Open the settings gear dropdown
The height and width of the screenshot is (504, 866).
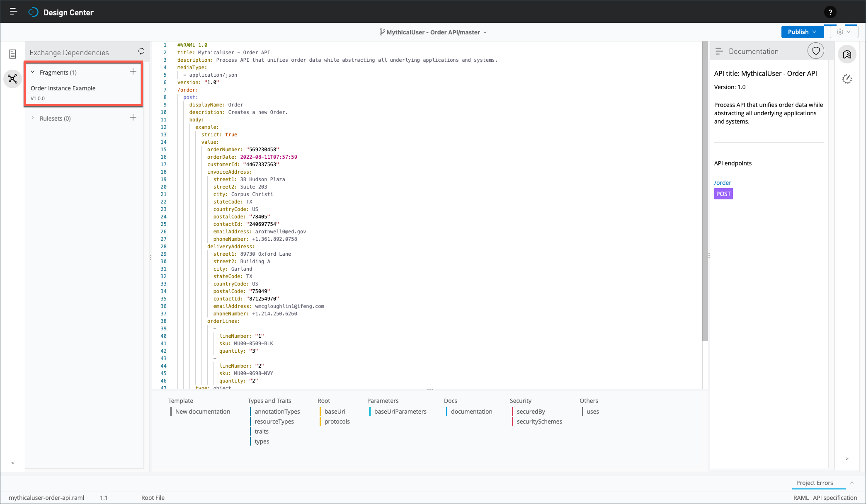tap(844, 32)
